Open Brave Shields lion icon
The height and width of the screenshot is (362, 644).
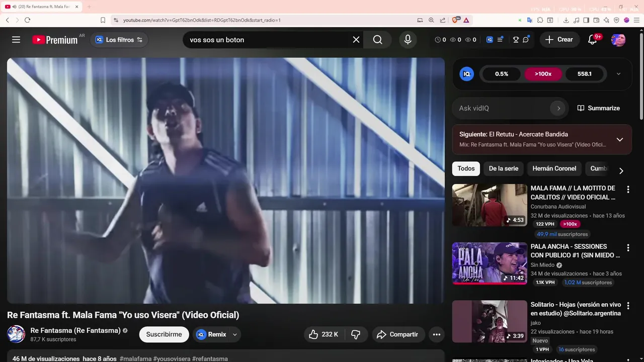coord(456,20)
